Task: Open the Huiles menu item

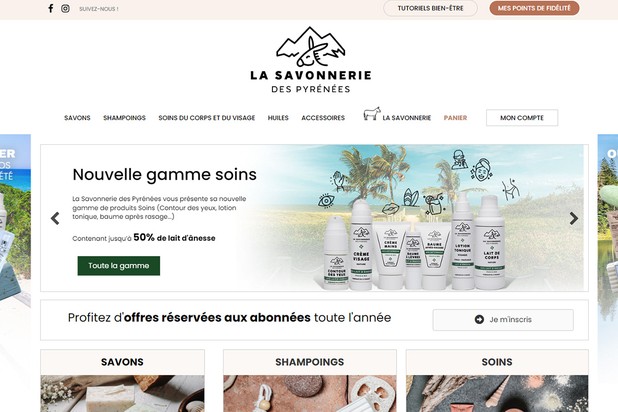Action: pos(278,118)
